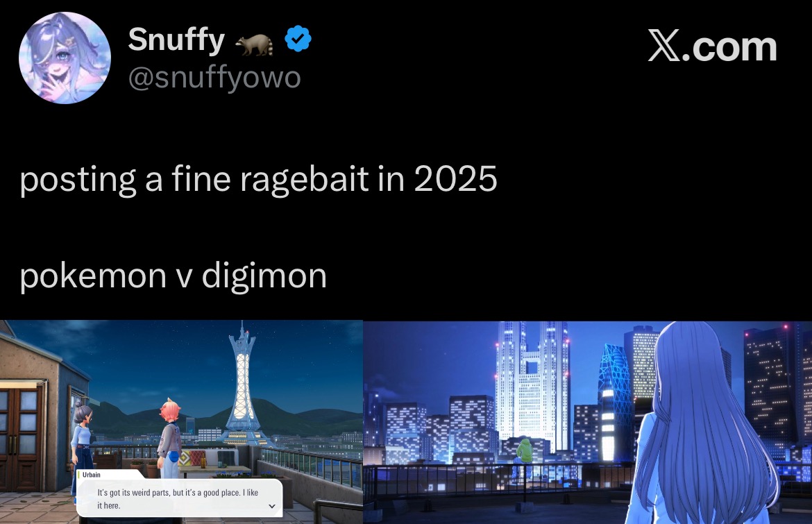This screenshot has width=812, height=524.
Task: Click the dialogue text box saying good place
Action: (180, 498)
